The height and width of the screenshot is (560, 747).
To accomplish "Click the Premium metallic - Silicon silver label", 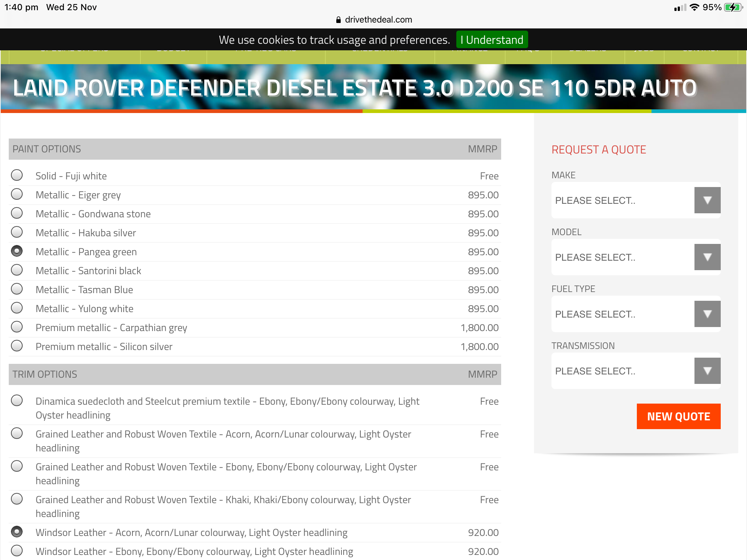I will point(104,347).
